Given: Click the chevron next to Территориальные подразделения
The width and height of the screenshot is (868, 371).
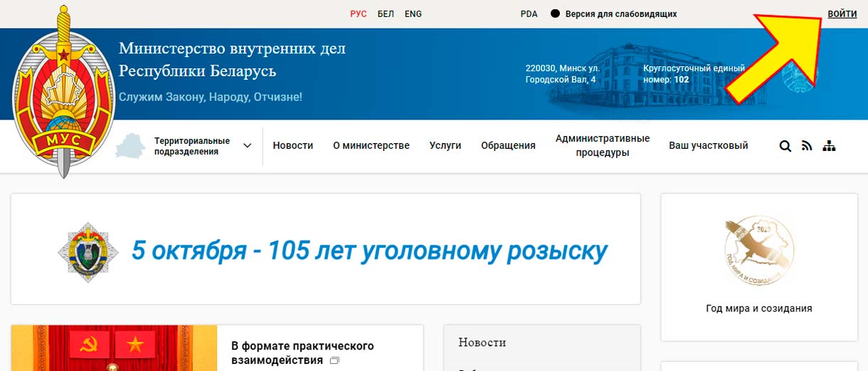Looking at the screenshot, I should [x=248, y=146].
